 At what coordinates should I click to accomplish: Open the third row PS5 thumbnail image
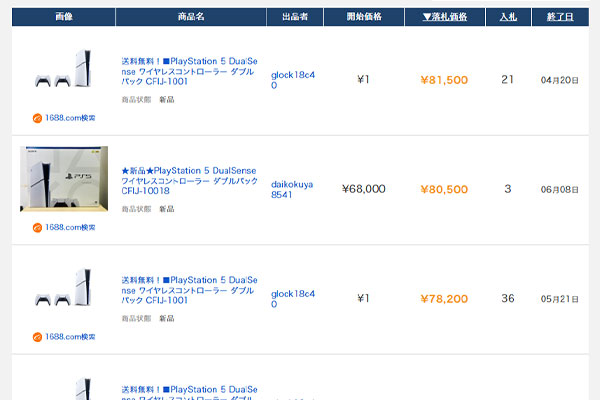click(x=64, y=289)
